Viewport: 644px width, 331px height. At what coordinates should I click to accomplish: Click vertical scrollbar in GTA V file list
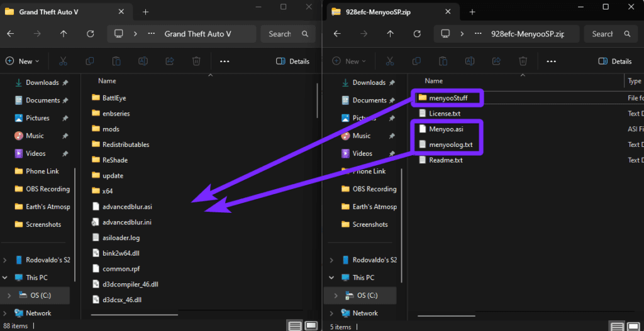coord(317,100)
